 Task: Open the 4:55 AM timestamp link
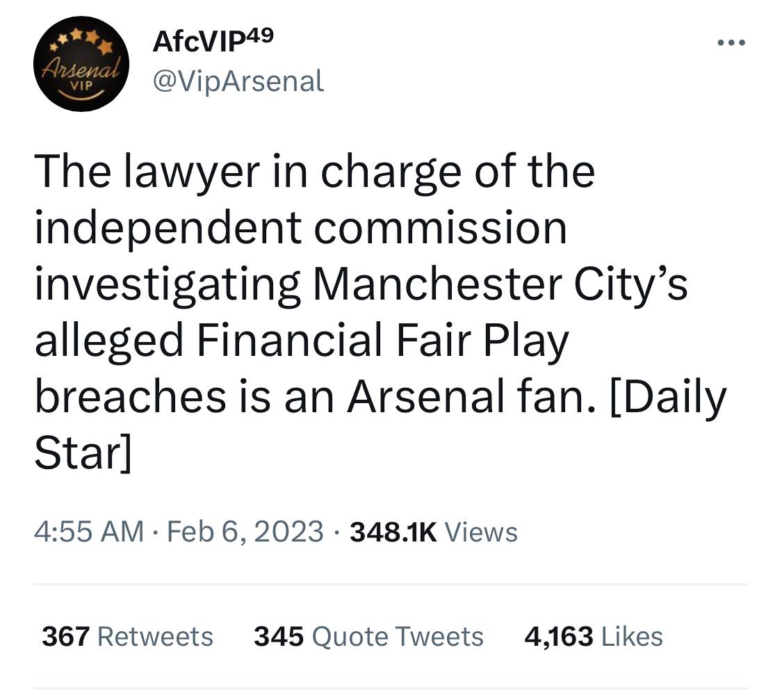(x=89, y=532)
